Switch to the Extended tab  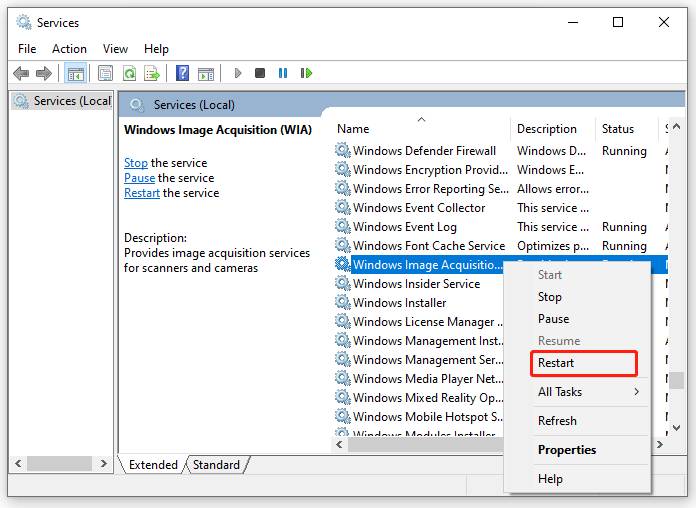(153, 464)
